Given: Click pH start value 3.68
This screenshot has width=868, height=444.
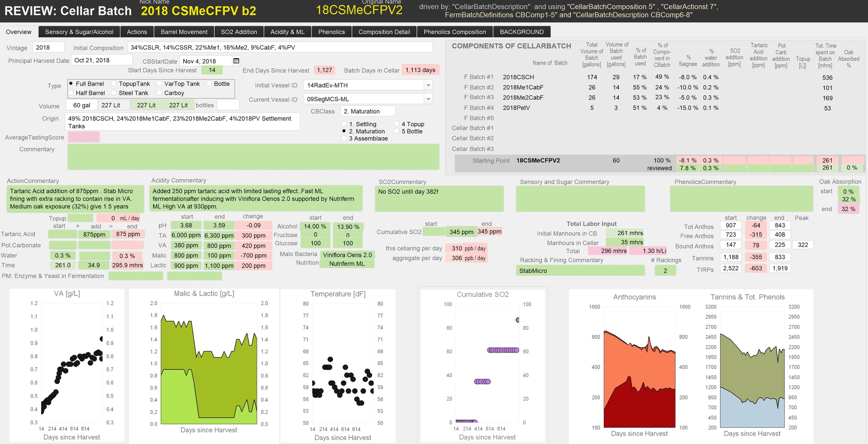Looking at the screenshot, I should (186, 225).
